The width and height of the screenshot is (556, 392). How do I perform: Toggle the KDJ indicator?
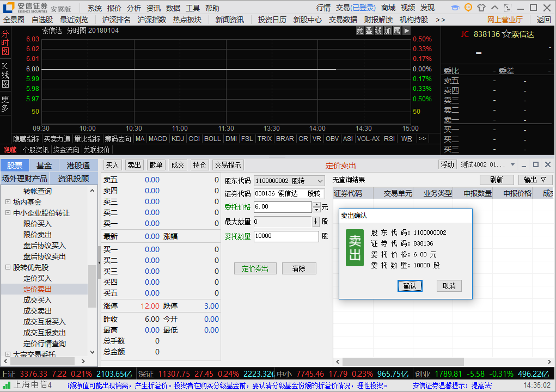(x=178, y=139)
